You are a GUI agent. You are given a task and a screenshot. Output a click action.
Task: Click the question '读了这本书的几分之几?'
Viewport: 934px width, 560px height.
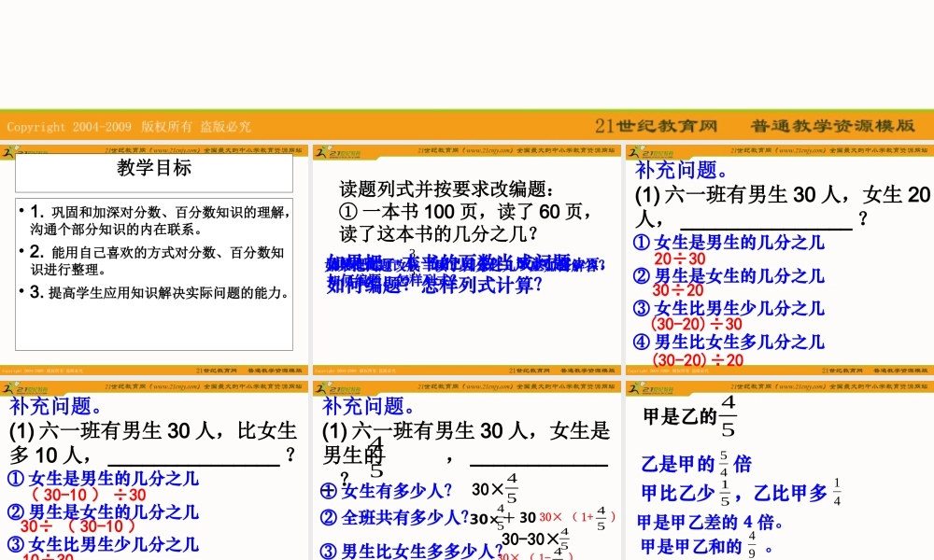(438, 234)
